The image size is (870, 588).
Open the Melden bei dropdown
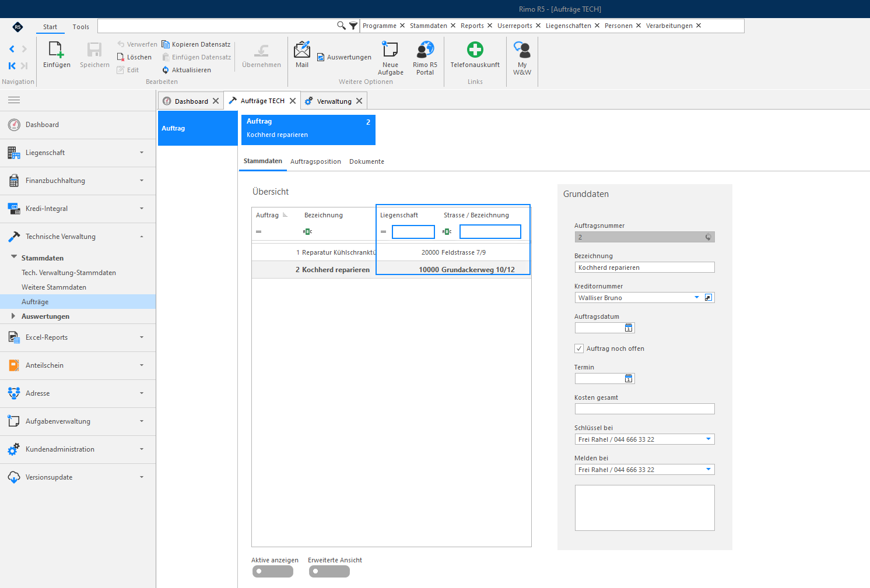tap(708, 470)
